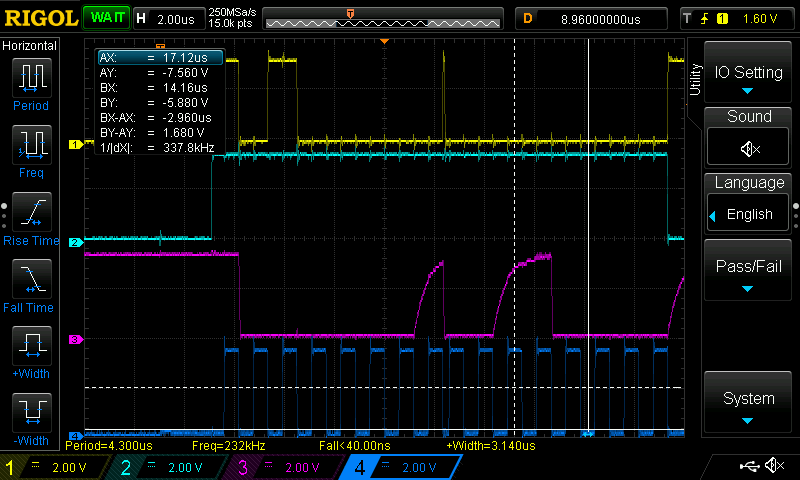Screen dimensions: 800x480
Task: Click the WAIT run status indicator
Action: coord(107,18)
